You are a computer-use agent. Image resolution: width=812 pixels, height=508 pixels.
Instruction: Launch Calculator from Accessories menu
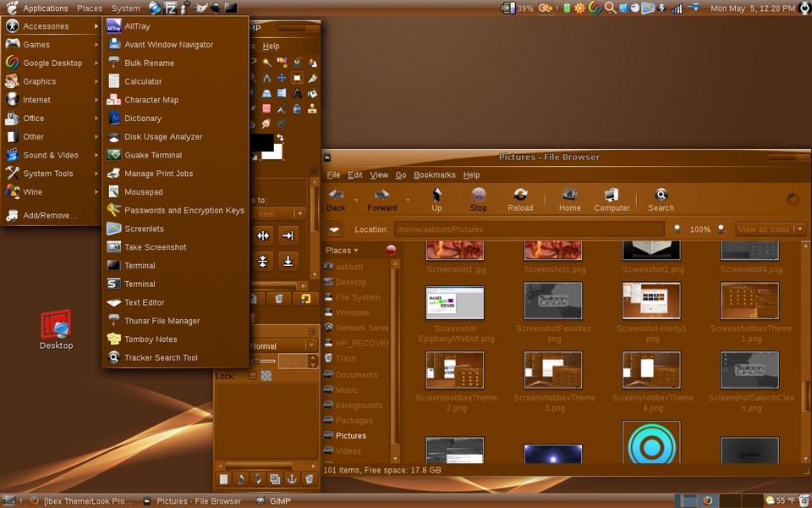pos(142,81)
